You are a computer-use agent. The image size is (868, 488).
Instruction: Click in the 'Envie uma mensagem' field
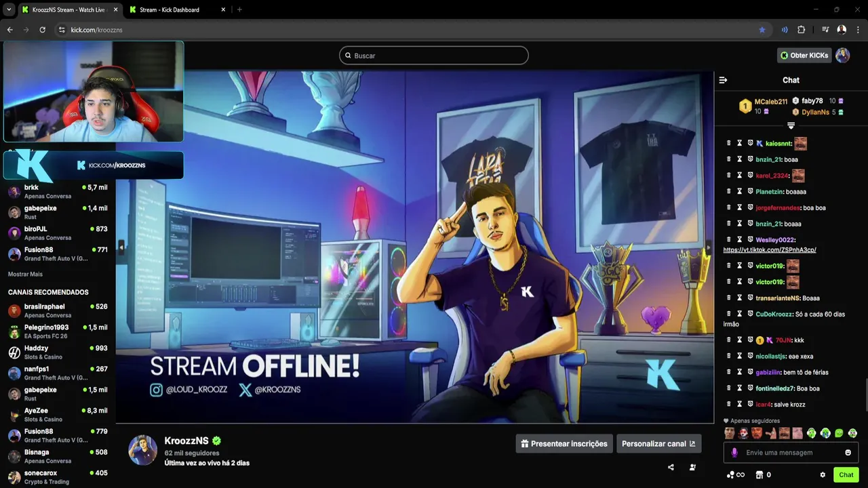coord(790,453)
